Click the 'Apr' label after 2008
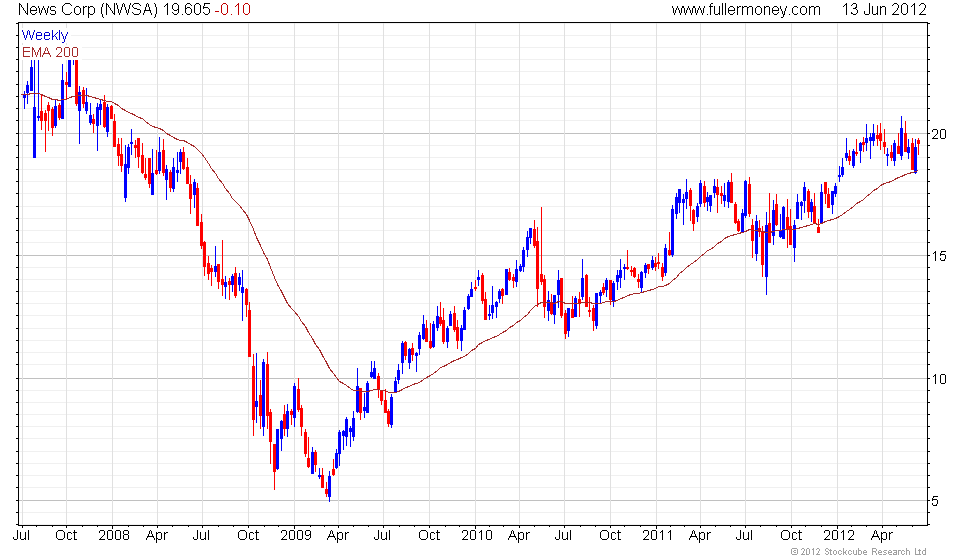 point(157,536)
